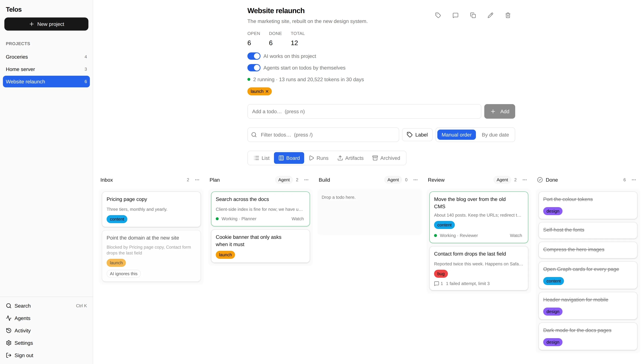This screenshot has width=644, height=364.
Task: Open Agents page from sidebar
Action: 46,318
